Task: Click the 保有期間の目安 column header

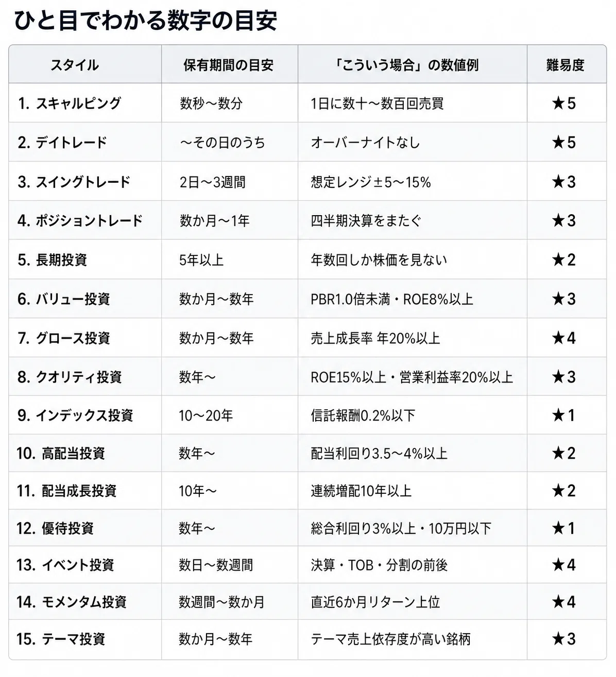Action: 228,65
